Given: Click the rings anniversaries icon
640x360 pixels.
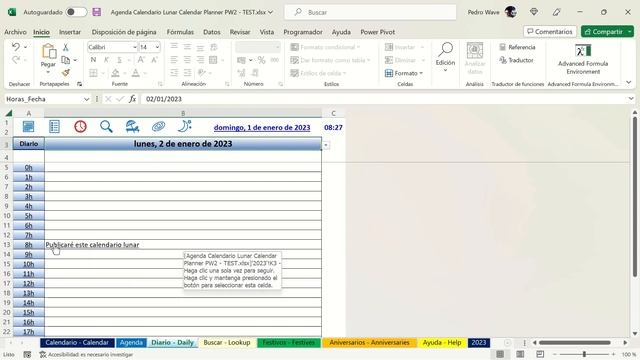Looking at the screenshot, I should [158, 127].
